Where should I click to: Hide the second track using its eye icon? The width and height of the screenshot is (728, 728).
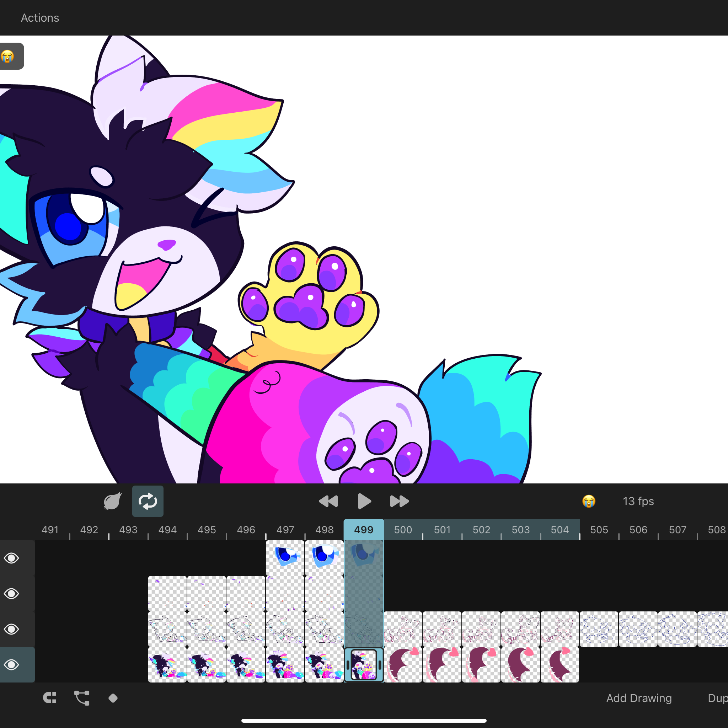pos(12,594)
